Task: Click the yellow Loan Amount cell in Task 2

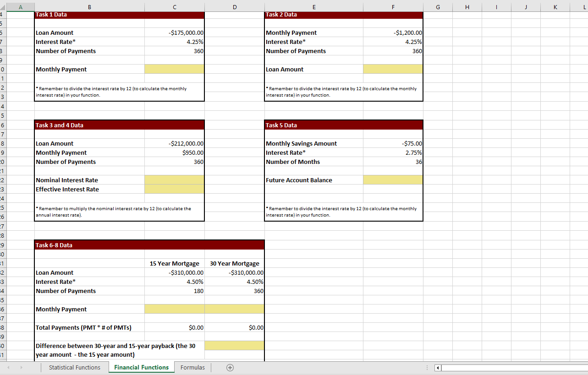Action: tap(393, 69)
